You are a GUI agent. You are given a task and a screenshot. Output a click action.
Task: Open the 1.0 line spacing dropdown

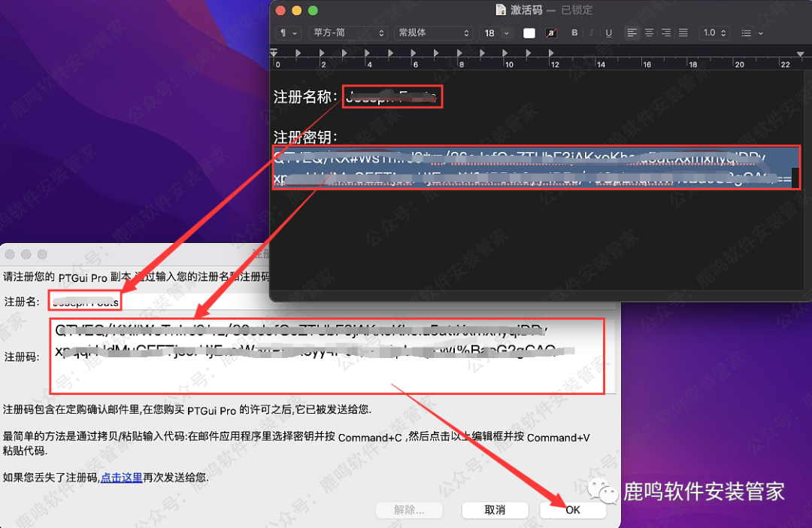pos(714,33)
